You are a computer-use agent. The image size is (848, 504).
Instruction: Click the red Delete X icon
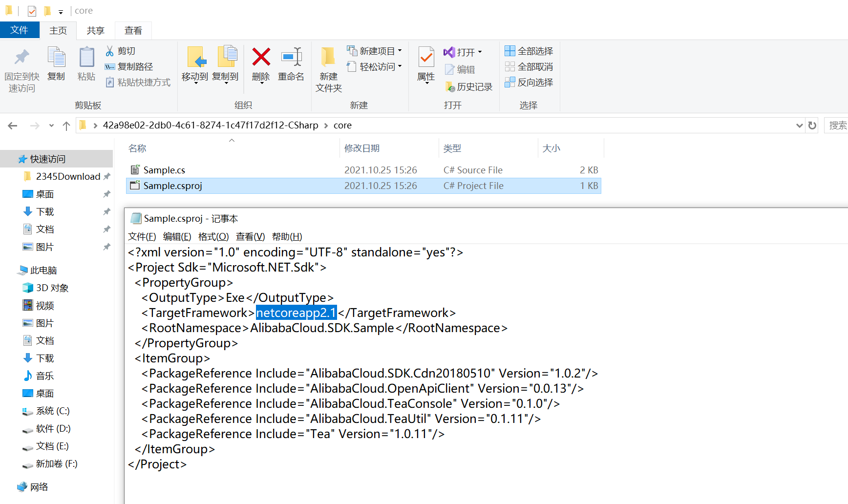click(x=261, y=57)
